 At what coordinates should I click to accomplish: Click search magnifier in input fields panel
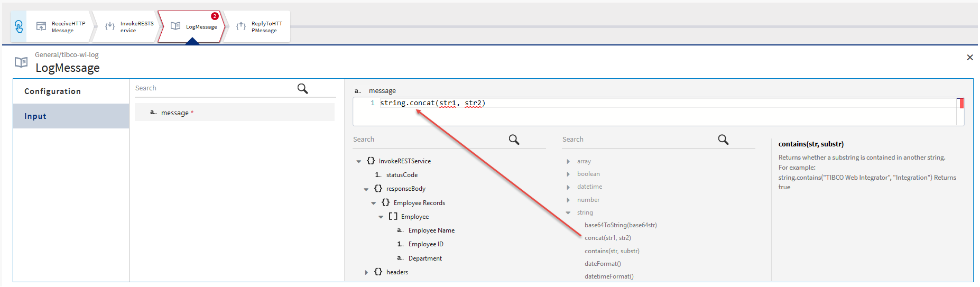tap(302, 88)
